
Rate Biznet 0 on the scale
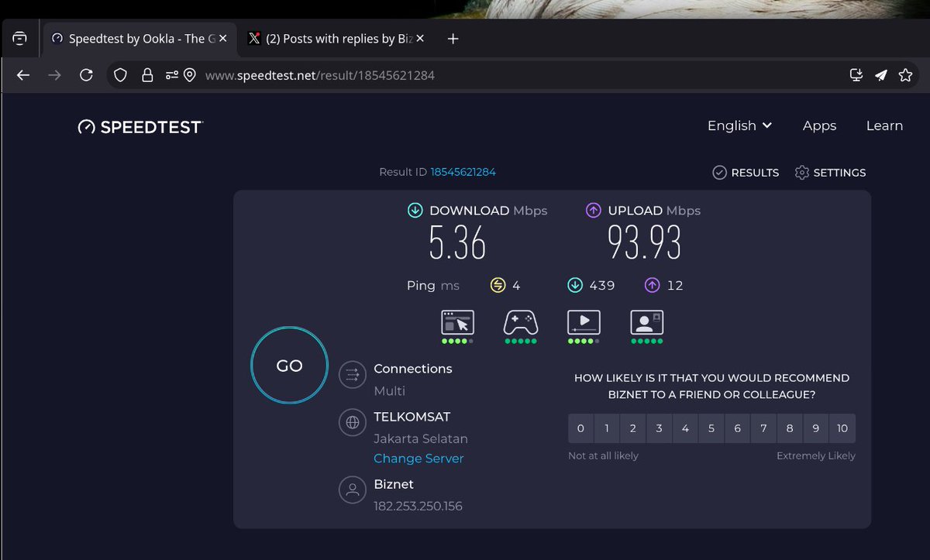click(580, 428)
